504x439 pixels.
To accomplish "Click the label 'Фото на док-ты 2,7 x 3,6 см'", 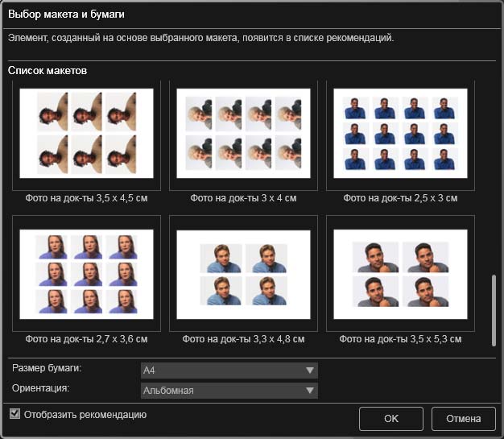I will [86, 339].
